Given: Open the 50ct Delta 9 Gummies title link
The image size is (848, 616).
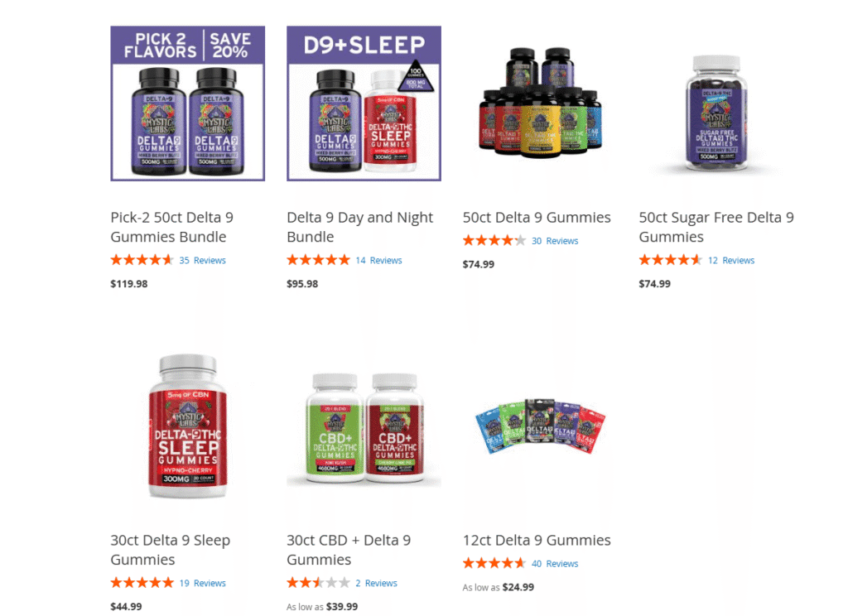Looking at the screenshot, I should (537, 218).
